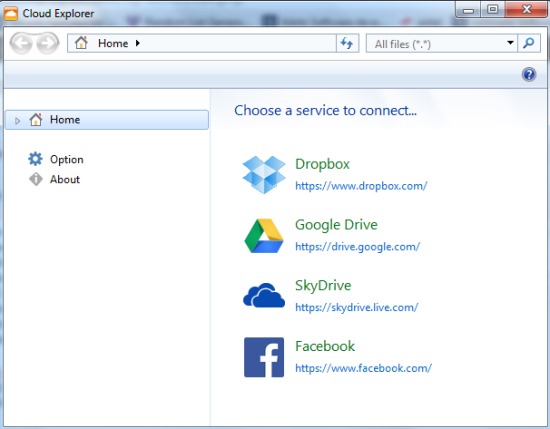Open the All files (*.*) filter dropdown
This screenshot has height=429, width=550.
click(x=510, y=43)
